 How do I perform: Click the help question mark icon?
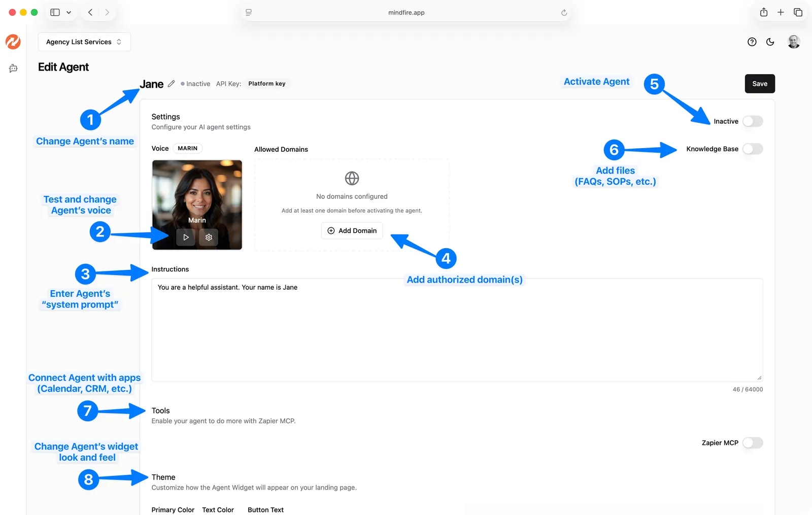click(x=752, y=42)
